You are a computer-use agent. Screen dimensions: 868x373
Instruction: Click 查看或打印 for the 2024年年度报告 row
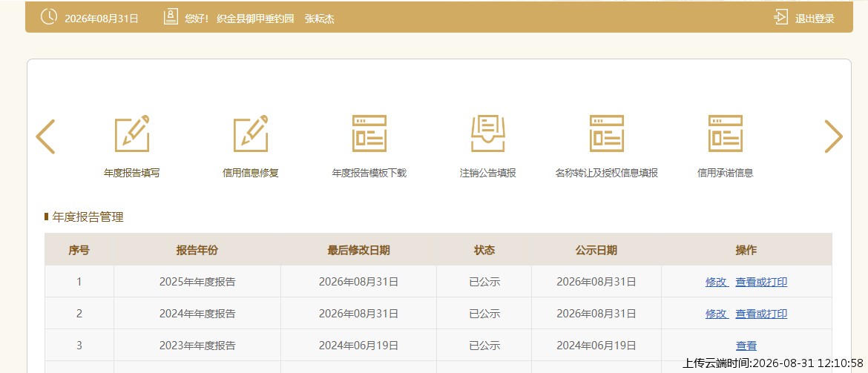tap(761, 314)
